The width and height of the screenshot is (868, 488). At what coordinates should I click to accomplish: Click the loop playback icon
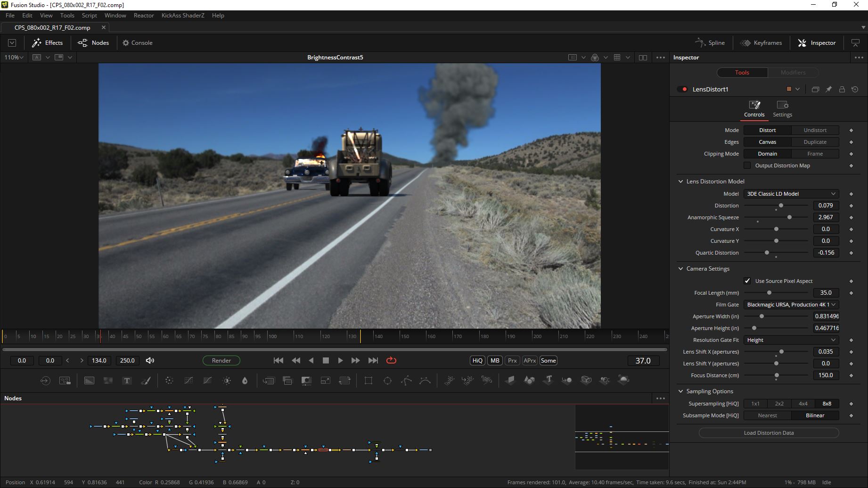tap(391, 361)
